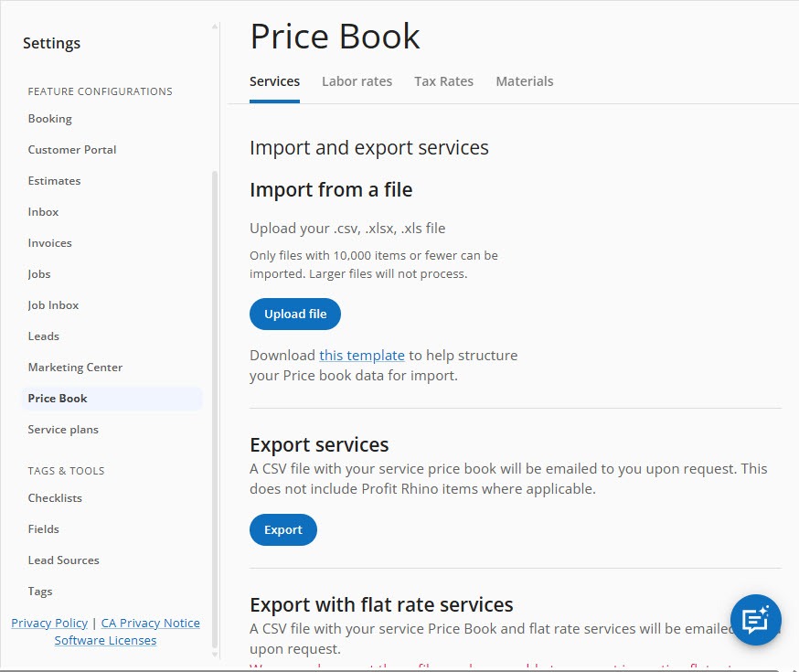799x672 pixels.
Task: Open Tags settings in sidebar
Action: click(x=40, y=592)
